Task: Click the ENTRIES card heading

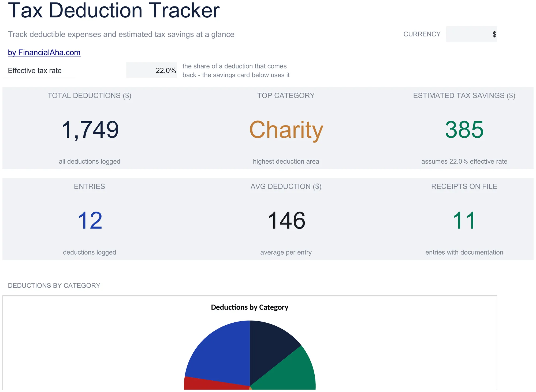Action: [x=90, y=186]
